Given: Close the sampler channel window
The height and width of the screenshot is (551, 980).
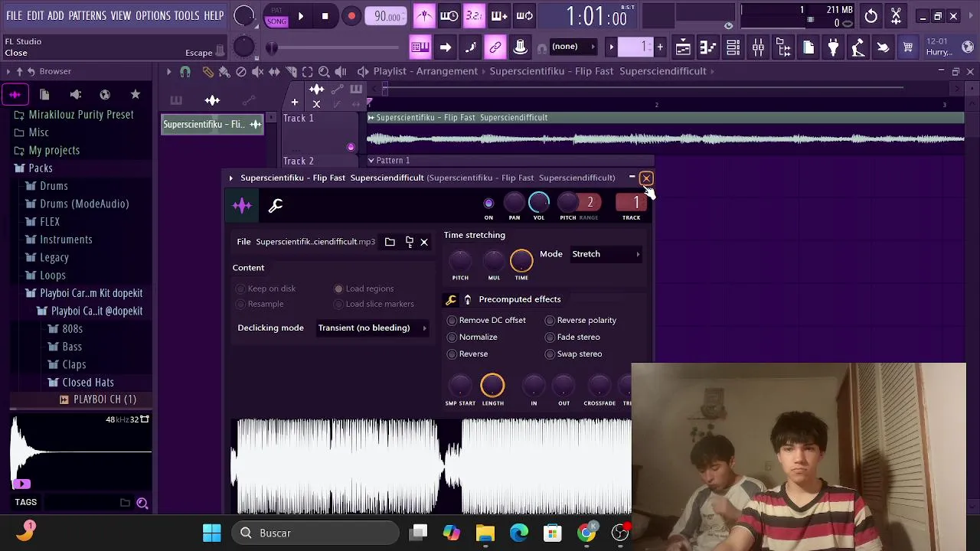Looking at the screenshot, I should (646, 178).
